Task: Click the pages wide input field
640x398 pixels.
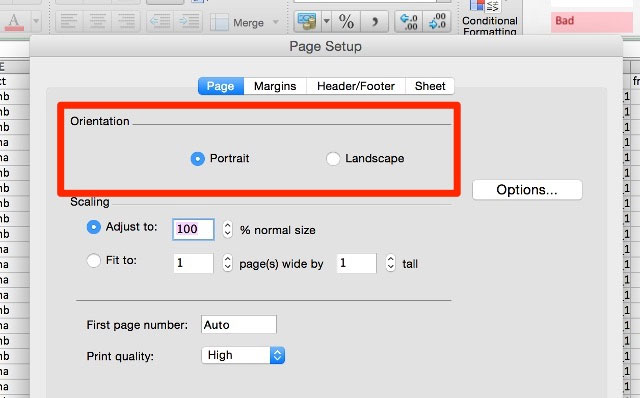Action: point(193,263)
